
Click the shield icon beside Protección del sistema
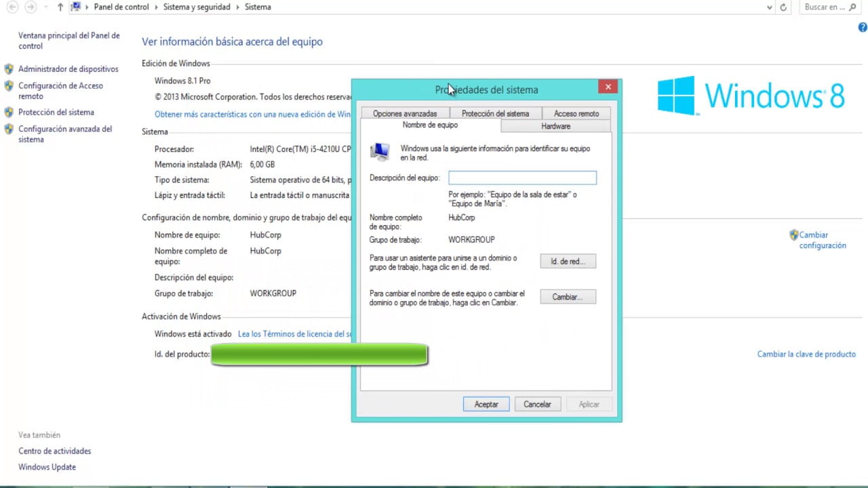tap(9, 113)
